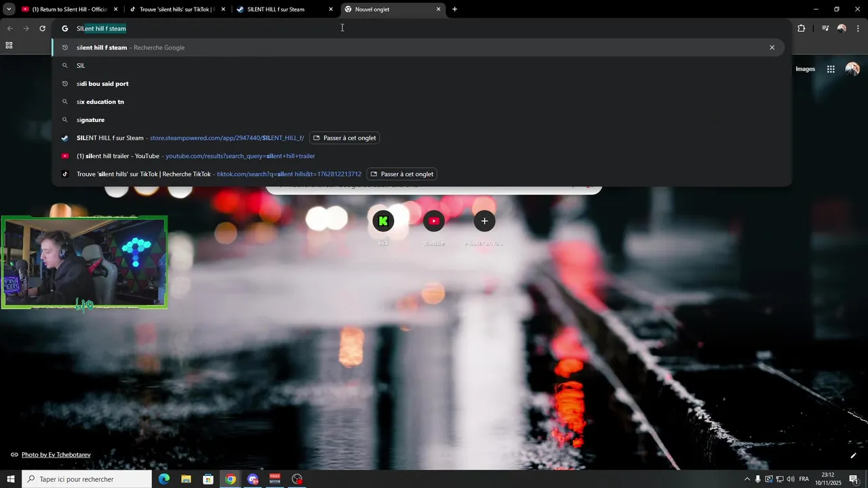Open Microsoft Edge from the taskbar

(x=164, y=479)
